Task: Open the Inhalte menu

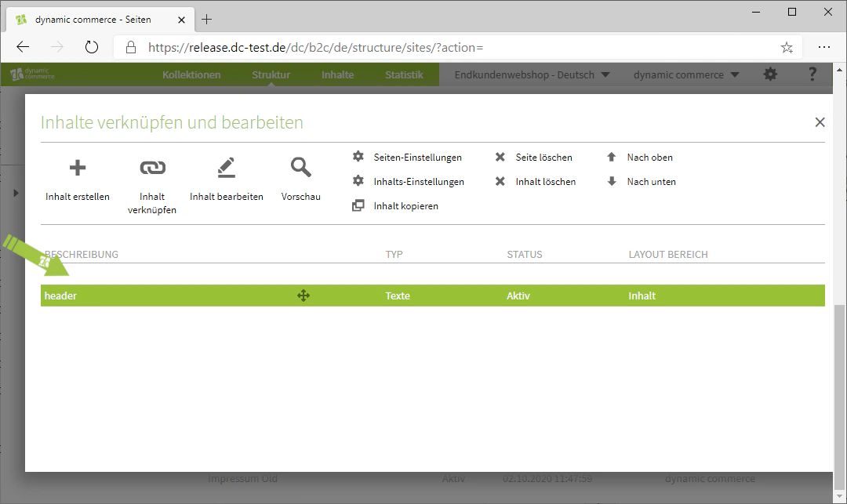Action: 337,75
